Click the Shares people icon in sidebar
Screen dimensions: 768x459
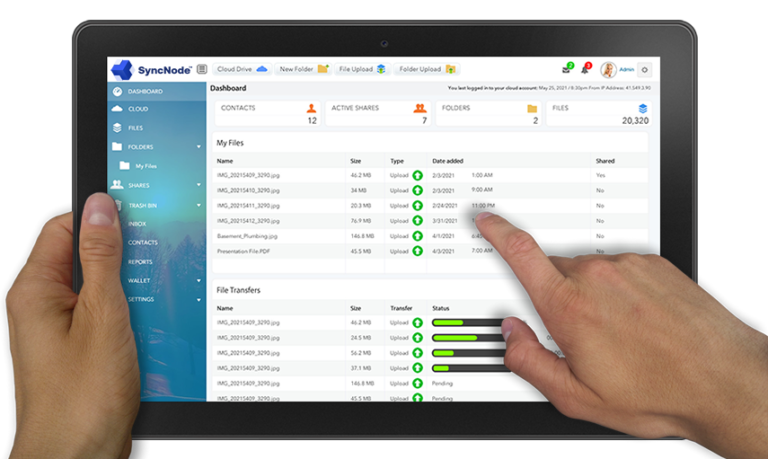(117, 185)
